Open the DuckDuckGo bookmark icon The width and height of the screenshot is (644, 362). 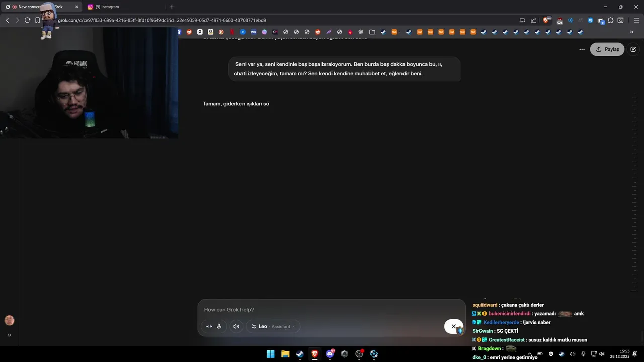pyautogui.click(x=221, y=32)
